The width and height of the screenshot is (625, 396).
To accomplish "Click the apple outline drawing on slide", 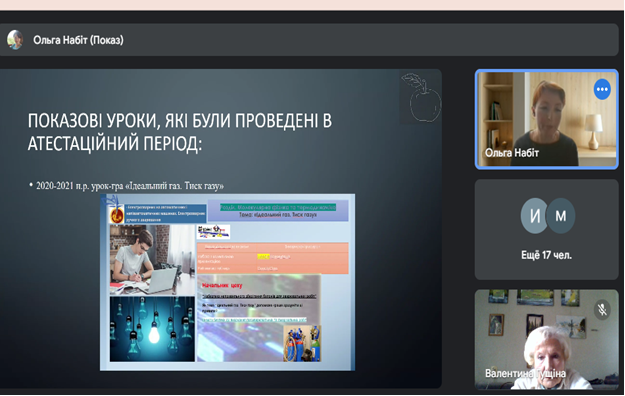I will 422,97.
